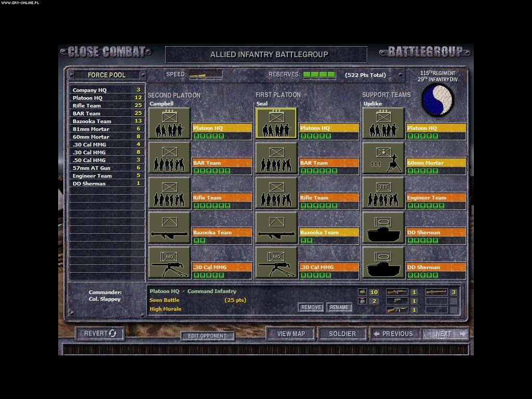Select First Platoon's .30 Cal MMG icon
Screen dimensions: 532x399
click(276, 263)
